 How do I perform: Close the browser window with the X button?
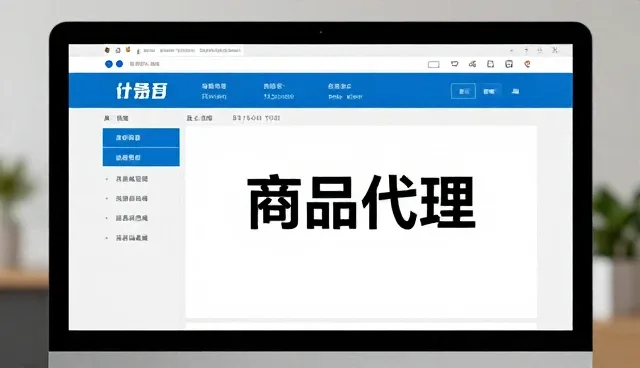(x=555, y=50)
